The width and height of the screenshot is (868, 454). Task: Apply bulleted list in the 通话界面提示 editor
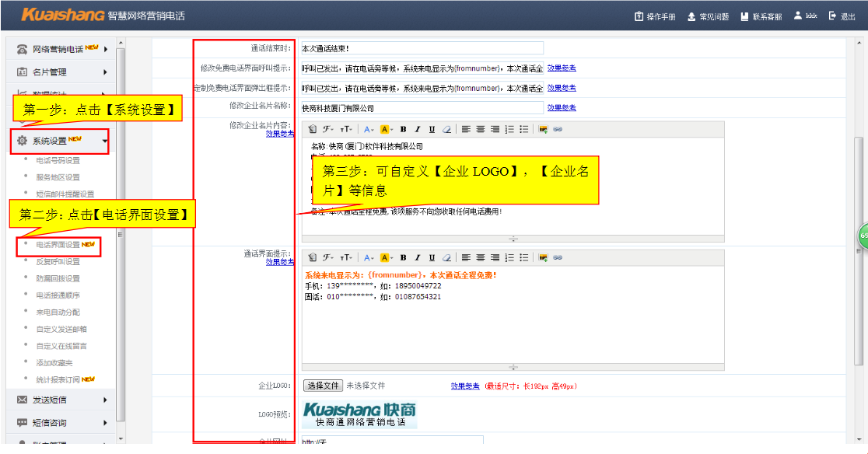pos(524,257)
